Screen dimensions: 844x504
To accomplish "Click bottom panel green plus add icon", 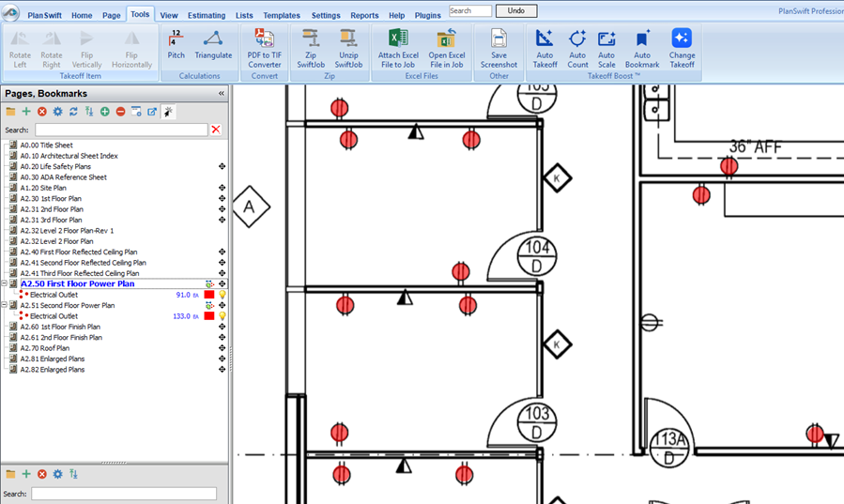I will [26, 474].
